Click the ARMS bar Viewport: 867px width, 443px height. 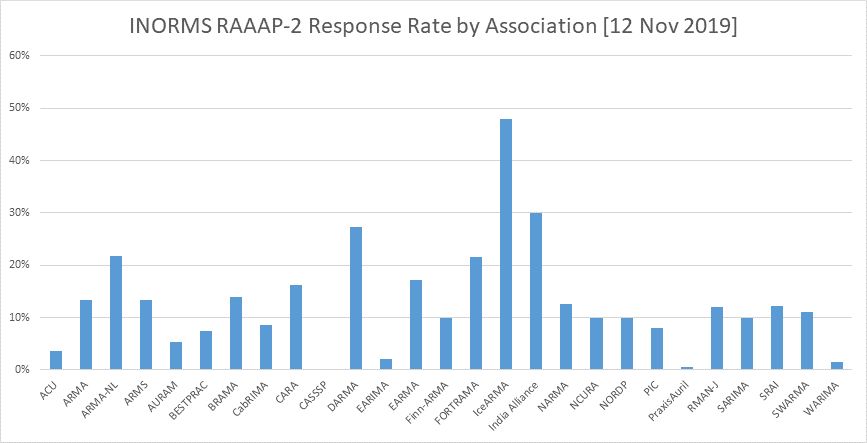[x=146, y=335]
